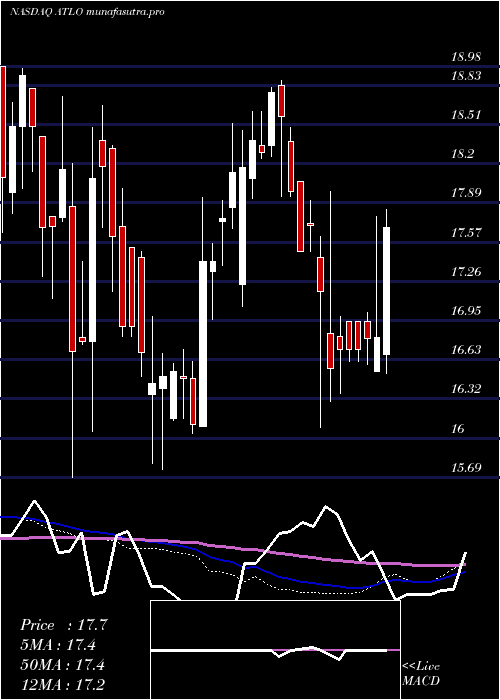Screen dimensions: 500x700
Task: Click the NASDAQ ATLO munafasutra.pro title text
Action: (88, 12)
